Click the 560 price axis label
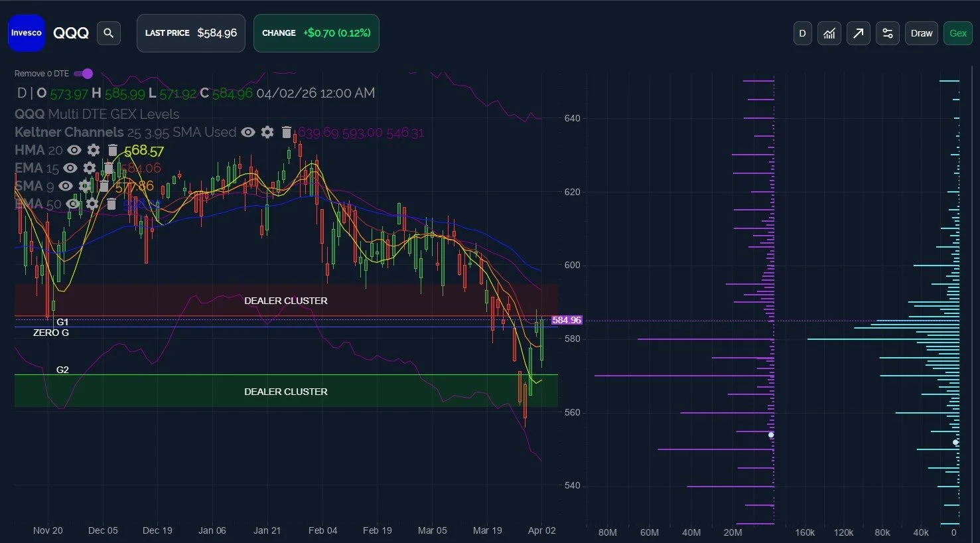Image resolution: width=980 pixels, height=543 pixels. [x=573, y=412]
